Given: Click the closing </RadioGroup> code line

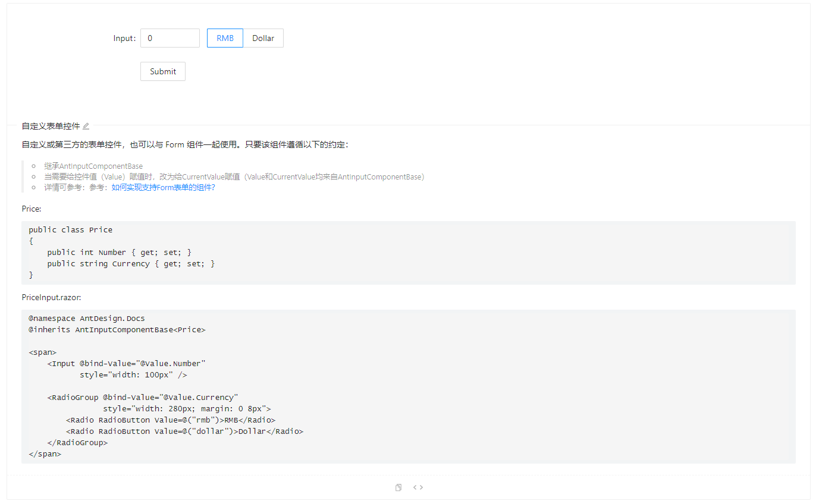Looking at the screenshot, I should 77,443.
